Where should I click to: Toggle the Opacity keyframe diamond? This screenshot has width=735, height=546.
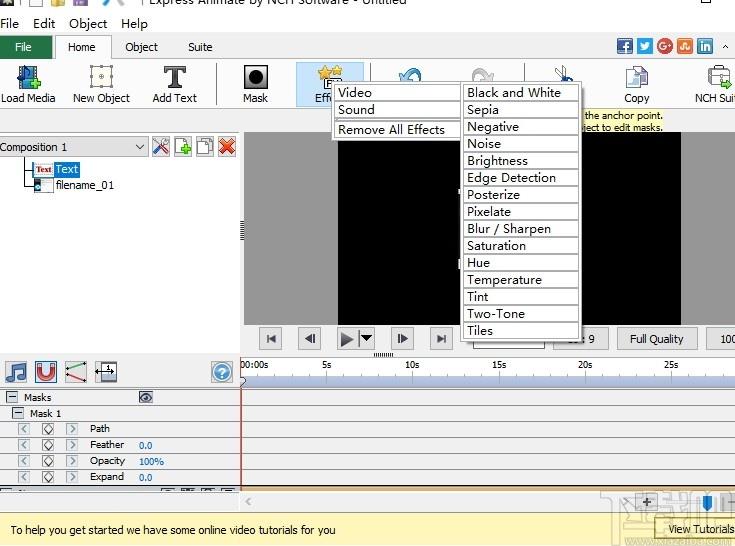point(48,461)
